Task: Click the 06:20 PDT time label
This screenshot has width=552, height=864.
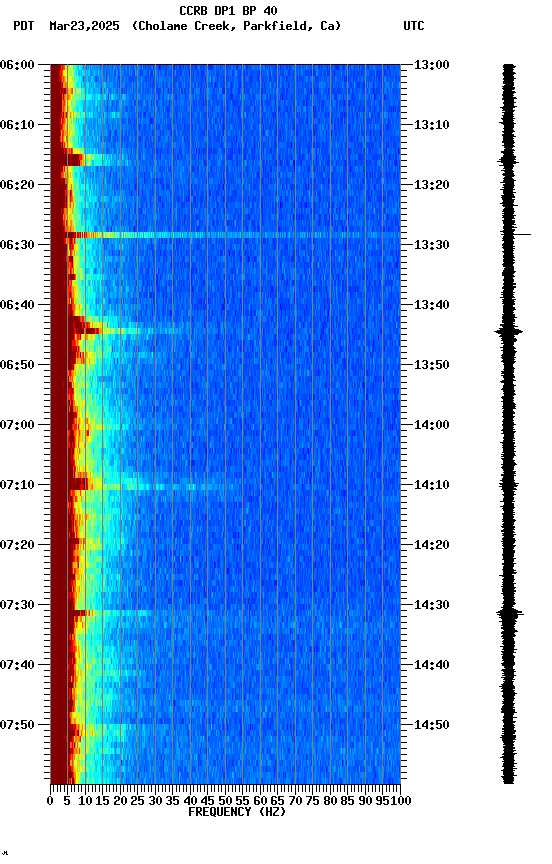Action: tap(17, 185)
